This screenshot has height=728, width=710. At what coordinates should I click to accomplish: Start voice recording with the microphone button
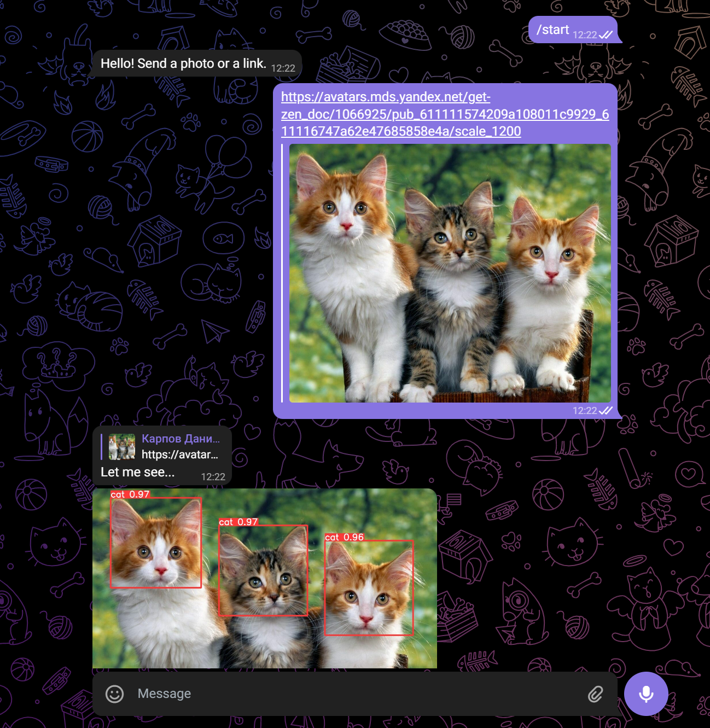(x=646, y=694)
